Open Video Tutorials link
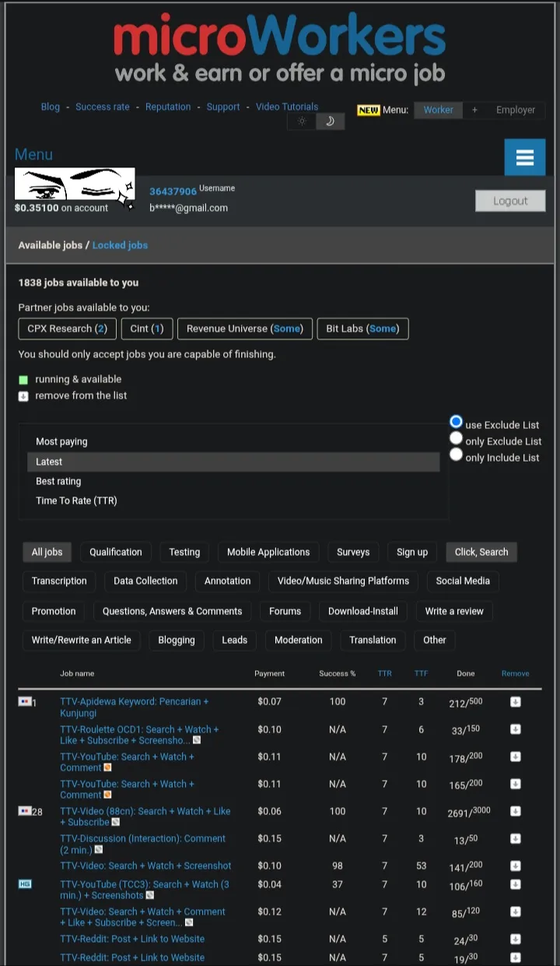 287,107
